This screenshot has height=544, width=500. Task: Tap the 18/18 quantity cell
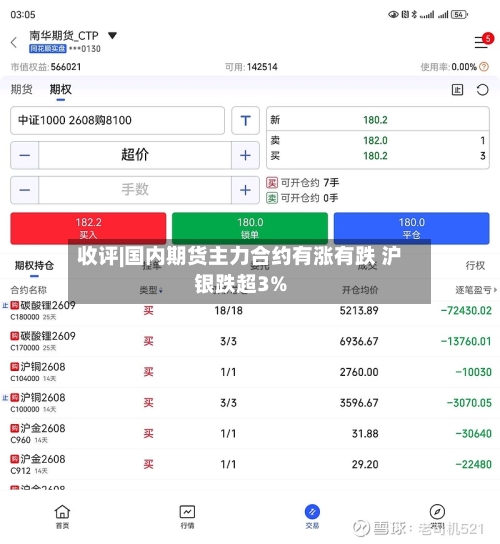(228, 311)
